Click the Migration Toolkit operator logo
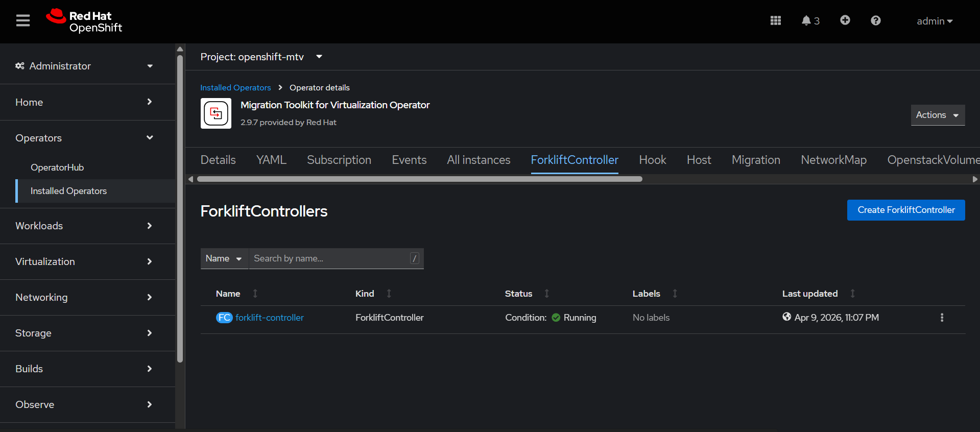980x432 pixels. tap(216, 114)
